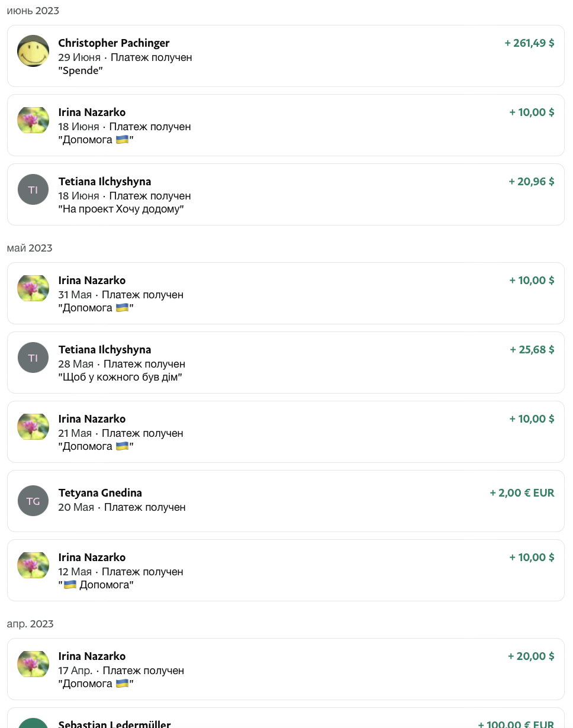Click the TI avatar on the 28 Мая payment
The height and width of the screenshot is (728, 573).
click(33, 357)
